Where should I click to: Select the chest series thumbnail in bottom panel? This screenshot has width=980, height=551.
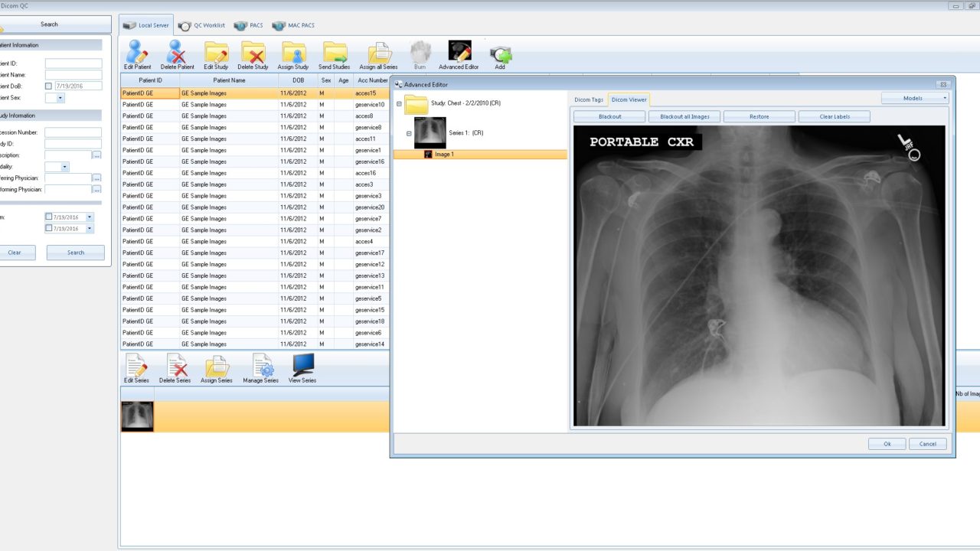(138, 416)
